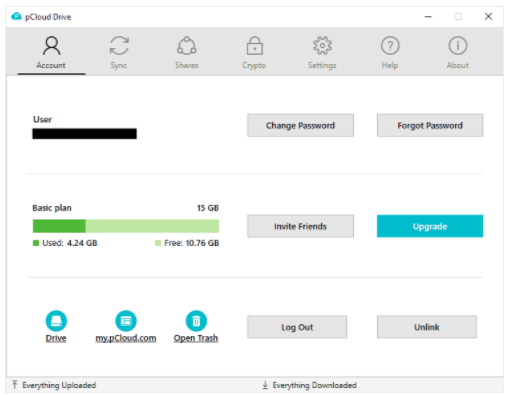Click the round Drive icon
Screen dimensions: 510x395
(x=56, y=321)
